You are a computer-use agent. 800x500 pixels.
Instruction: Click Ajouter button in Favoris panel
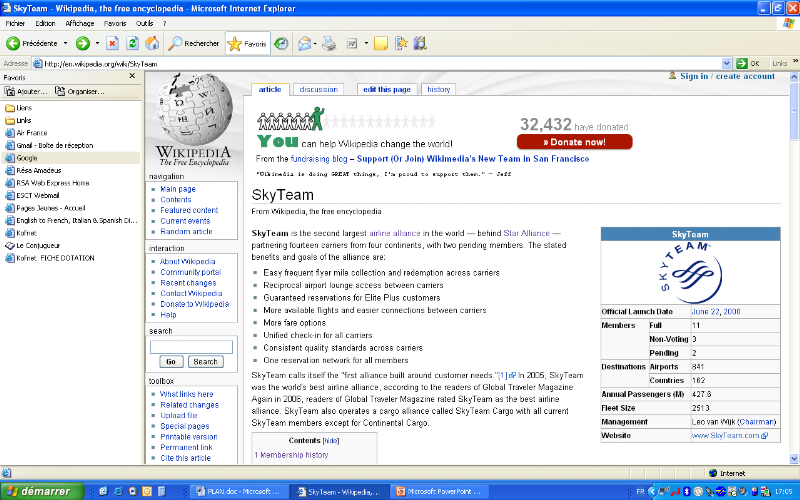26,91
